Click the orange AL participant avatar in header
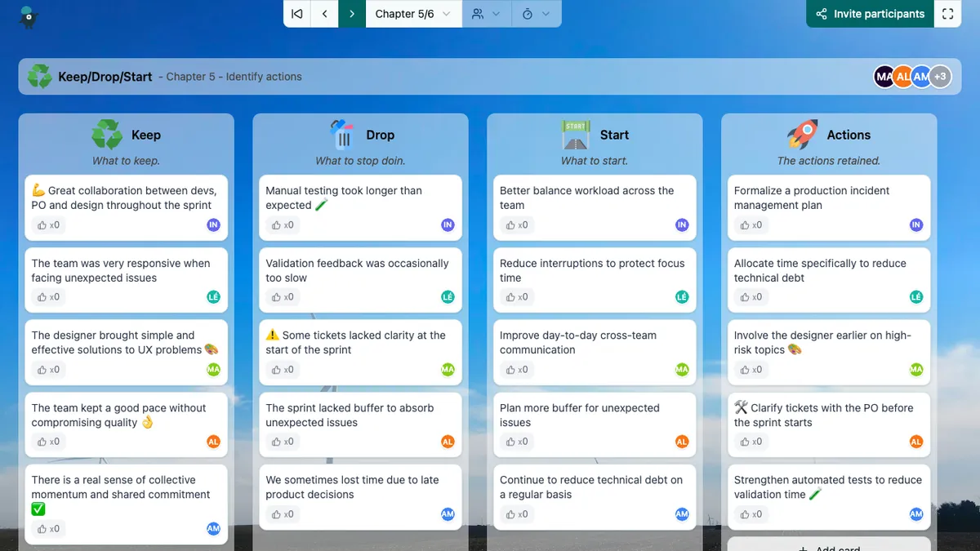This screenshot has height=551, width=980. pos(902,77)
